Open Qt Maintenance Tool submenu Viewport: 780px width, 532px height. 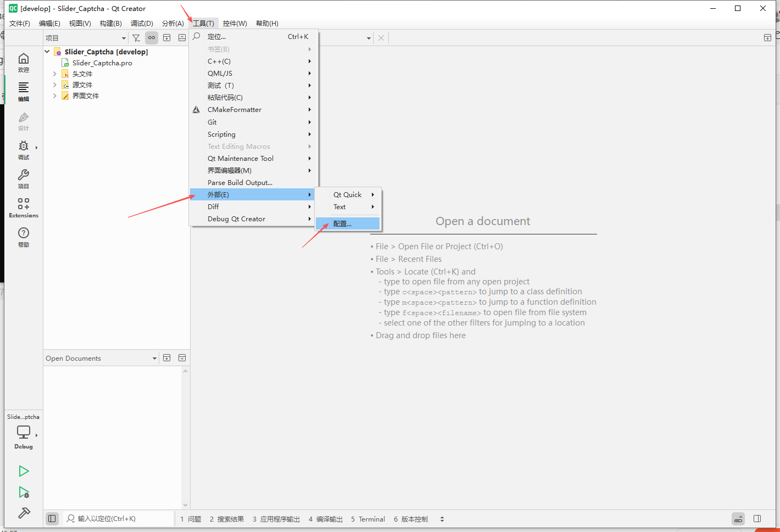pos(253,158)
